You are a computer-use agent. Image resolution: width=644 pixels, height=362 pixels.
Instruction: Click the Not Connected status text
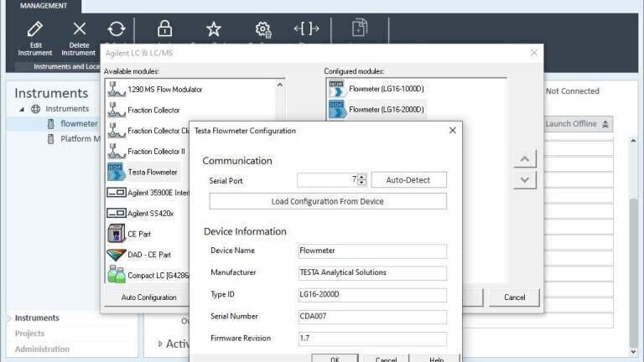(572, 91)
